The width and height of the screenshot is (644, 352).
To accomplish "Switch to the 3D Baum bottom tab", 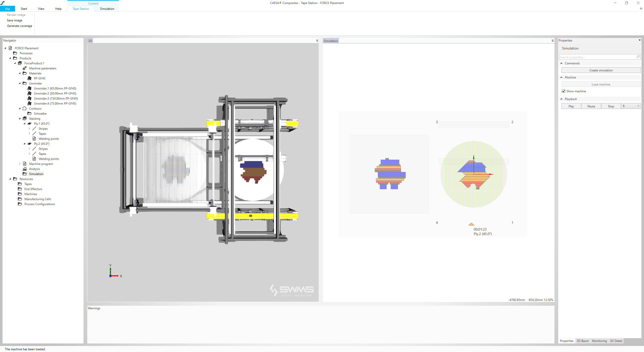I will (583, 341).
